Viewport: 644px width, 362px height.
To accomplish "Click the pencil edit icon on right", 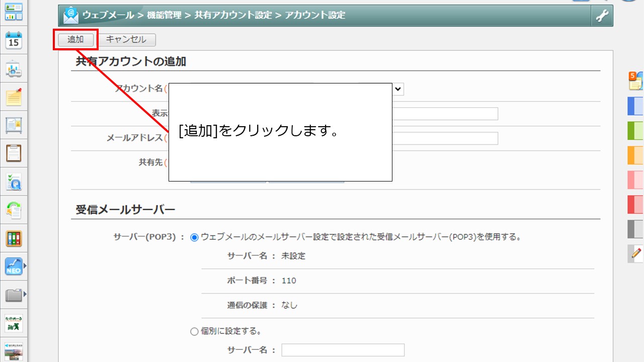I will (x=636, y=253).
